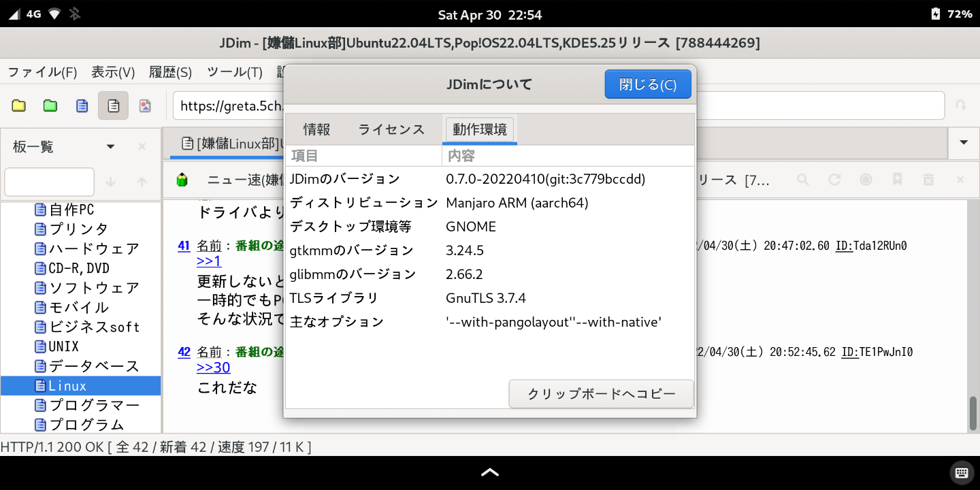The image size is (980, 490).
Task: Select the TLSライブラリ row
Action: pos(490,298)
